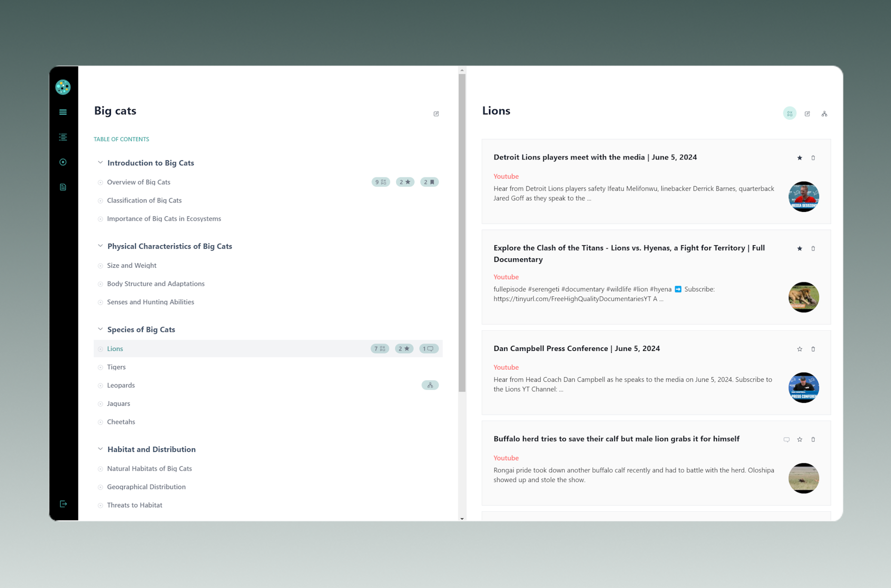Collapse Physical Characteristics of Big Cats

tap(100, 245)
